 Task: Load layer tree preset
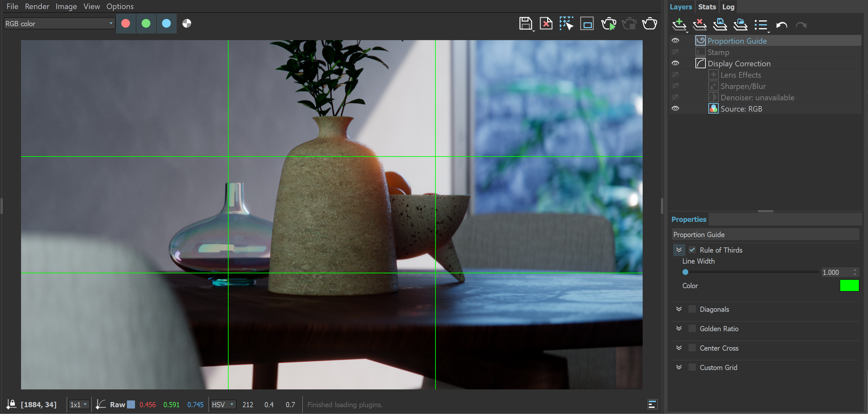tap(741, 25)
